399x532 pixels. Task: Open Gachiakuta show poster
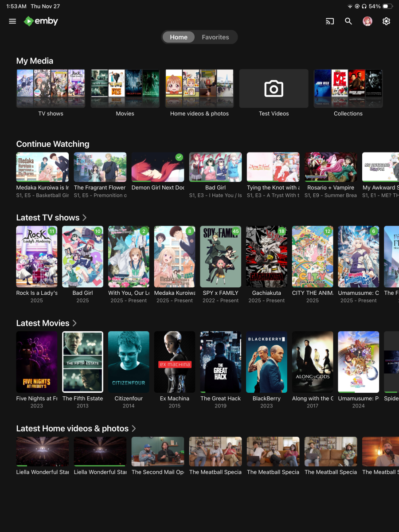[266, 257]
